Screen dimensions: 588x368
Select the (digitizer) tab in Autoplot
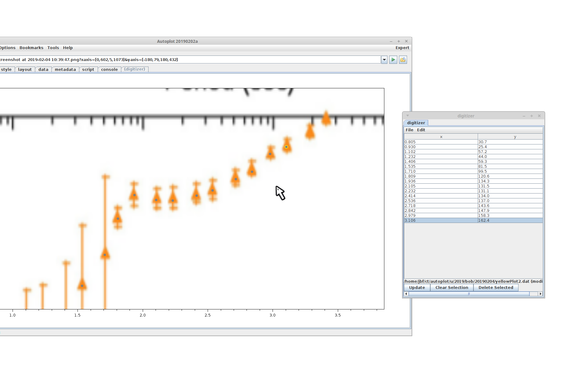135,69
